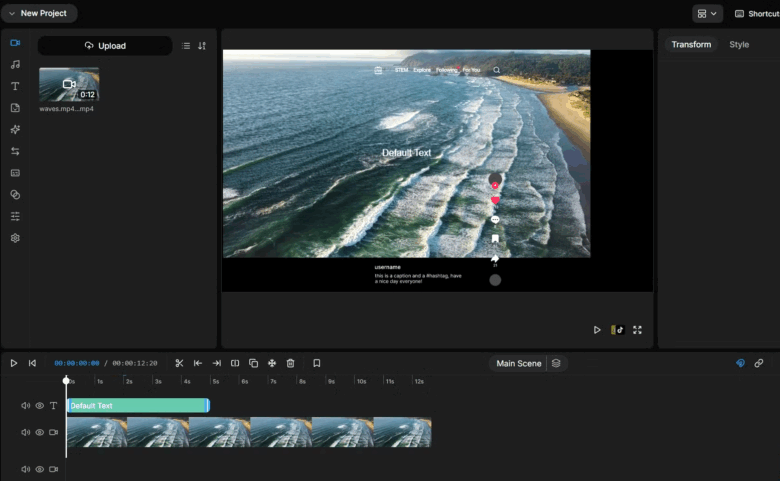
Task: Open the Audio panel in the sidebar
Action: point(15,65)
